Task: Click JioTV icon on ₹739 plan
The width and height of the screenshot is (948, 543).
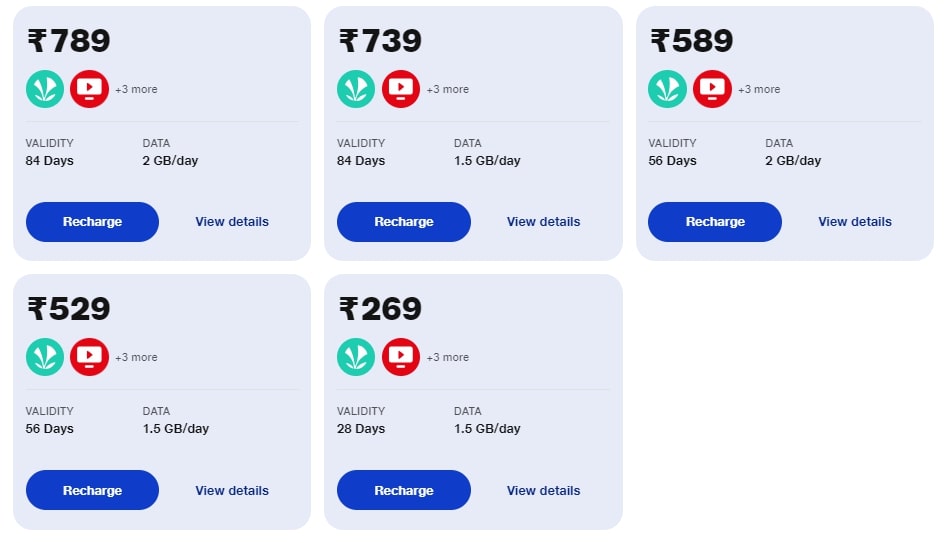Action: click(401, 89)
